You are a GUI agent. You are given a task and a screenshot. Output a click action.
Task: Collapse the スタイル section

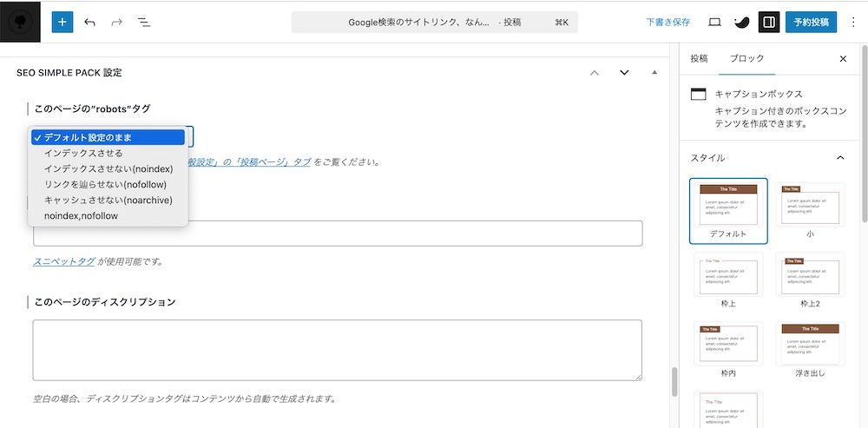tap(840, 158)
